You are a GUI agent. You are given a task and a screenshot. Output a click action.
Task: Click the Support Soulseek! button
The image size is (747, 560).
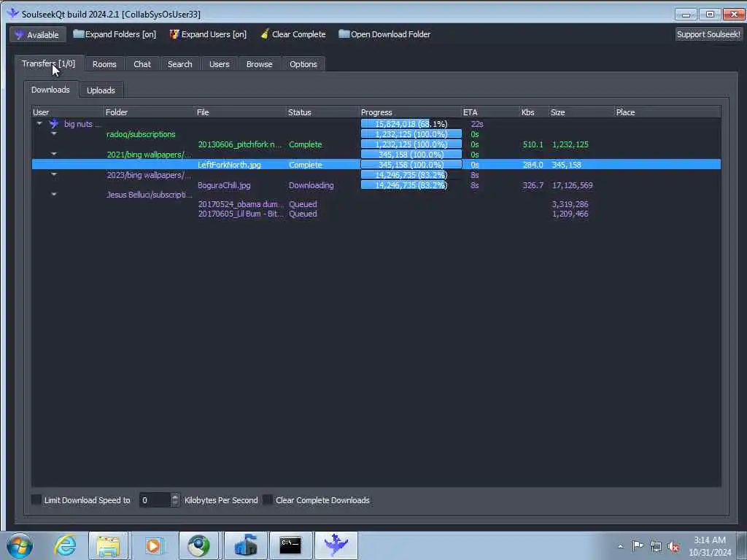708,34
